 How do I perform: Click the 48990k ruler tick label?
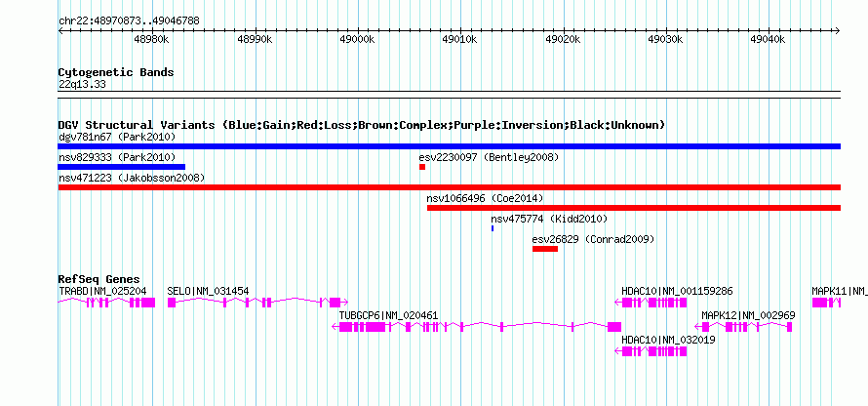tap(255, 40)
